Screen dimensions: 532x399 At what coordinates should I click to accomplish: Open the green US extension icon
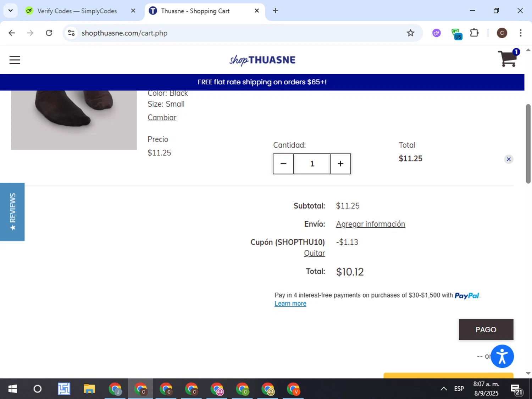coord(456,34)
